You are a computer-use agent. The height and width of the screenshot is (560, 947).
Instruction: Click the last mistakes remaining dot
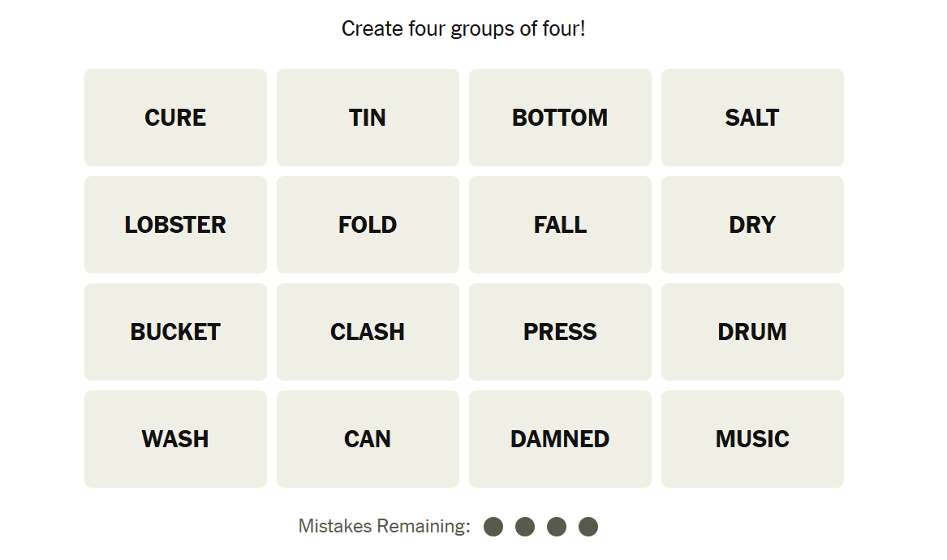[588, 527]
